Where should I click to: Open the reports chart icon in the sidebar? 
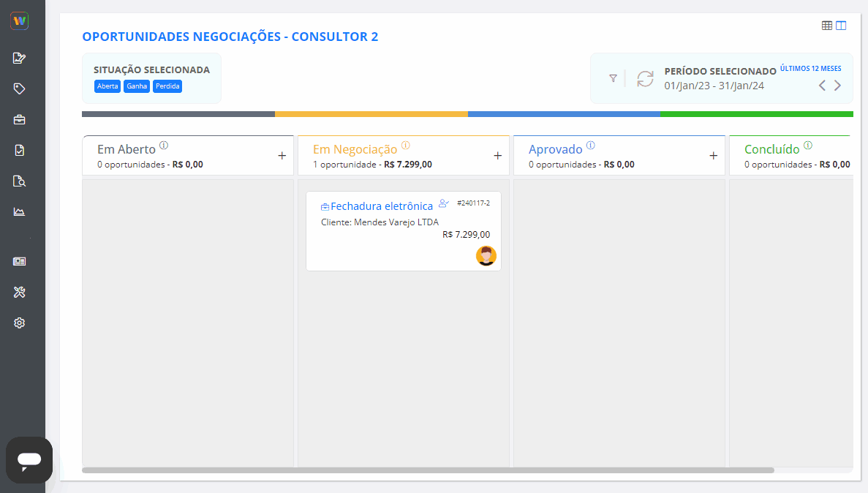point(19,211)
